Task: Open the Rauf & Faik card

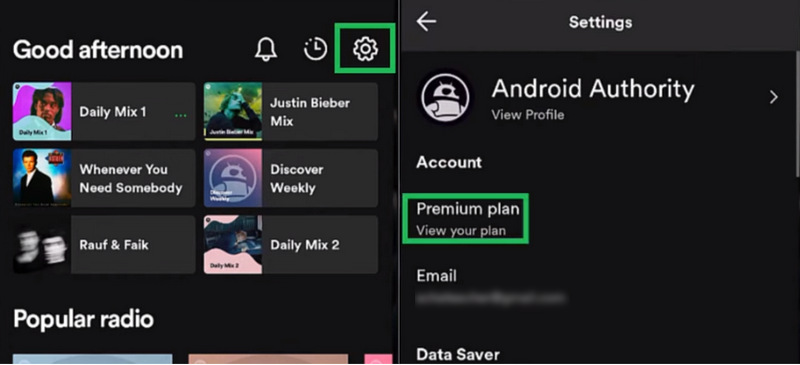Action: [x=104, y=245]
